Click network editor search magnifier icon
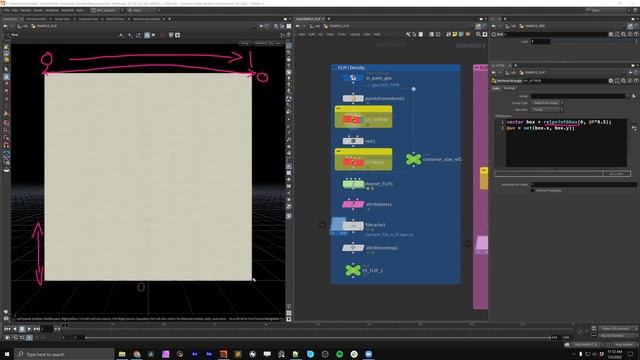This screenshot has width=640, height=360. [478, 35]
